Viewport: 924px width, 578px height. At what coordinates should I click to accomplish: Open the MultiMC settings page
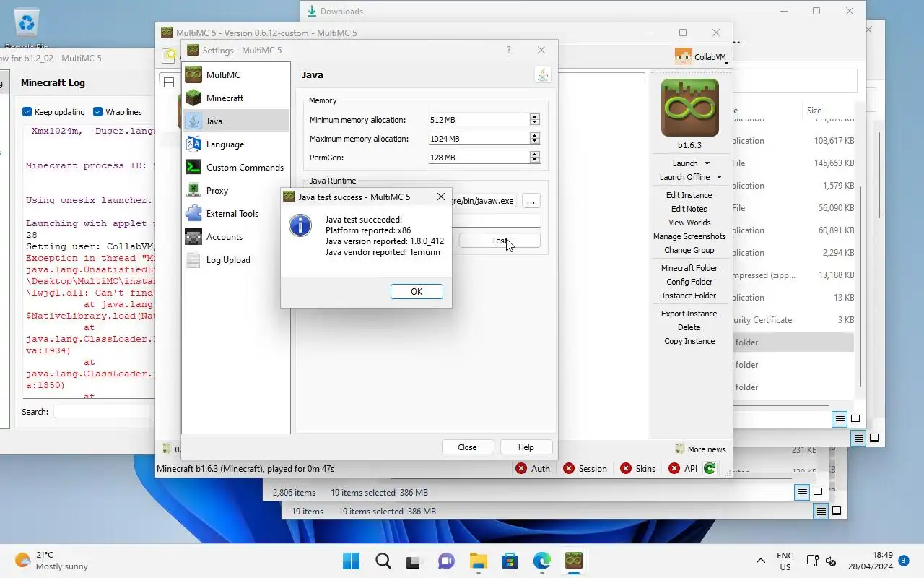[236, 74]
